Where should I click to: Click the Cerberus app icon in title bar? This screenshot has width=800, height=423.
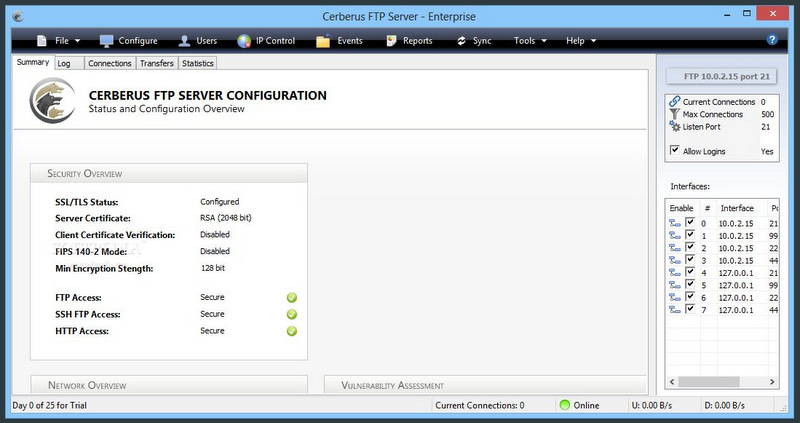tap(18, 16)
